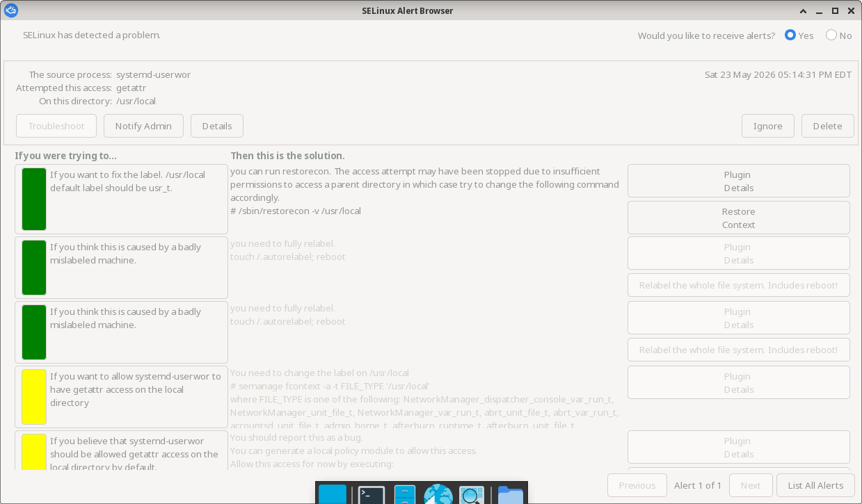Click the Troubleshoot button
The height and width of the screenshot is (504, 862).
(56, 126)
